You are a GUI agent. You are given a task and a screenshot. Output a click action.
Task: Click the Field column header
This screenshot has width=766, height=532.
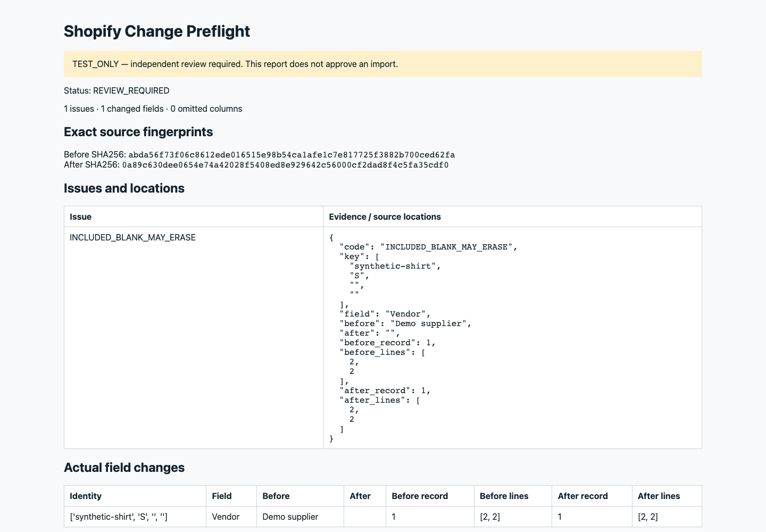[x=231, y=496]
